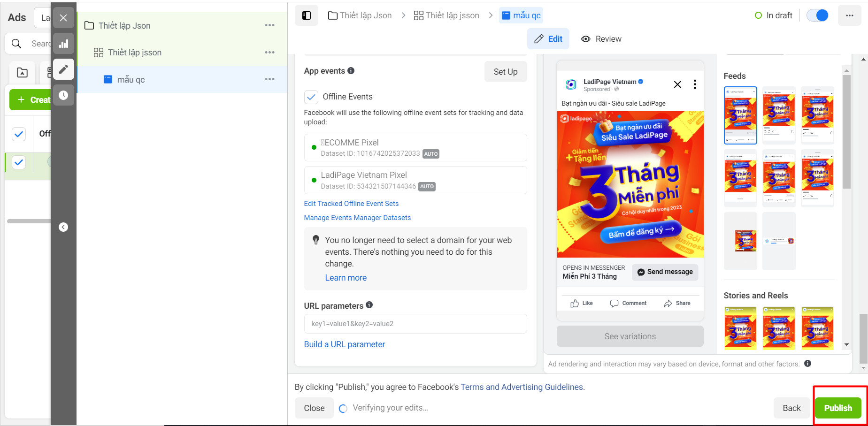
Task: Click the green Create button
Action: click(x=31, y=100)
